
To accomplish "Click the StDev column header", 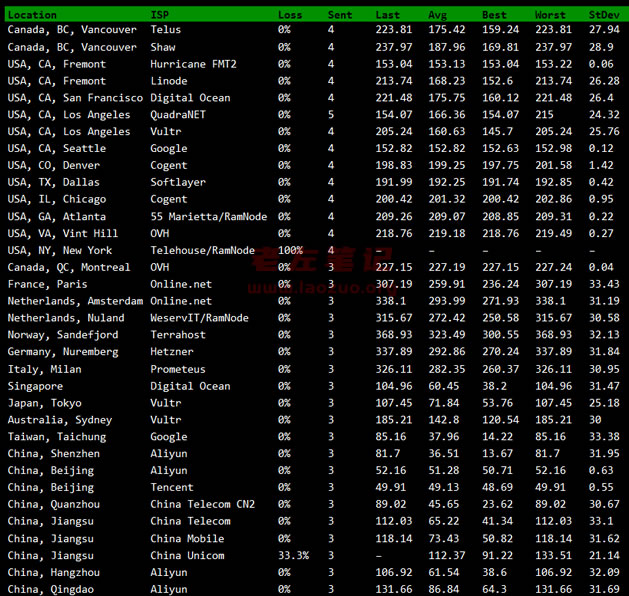I will (604, 15).
